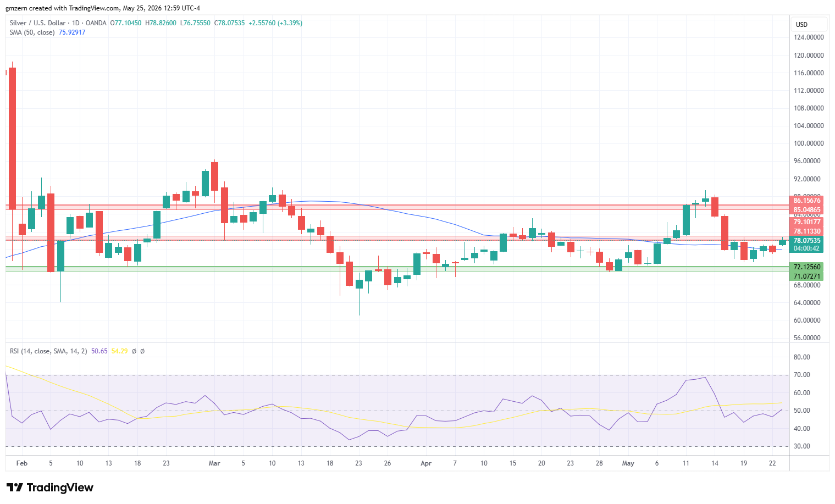Click the Mar label on the date axis
Viewport: 835px width, 504px height.
[214, 463]
